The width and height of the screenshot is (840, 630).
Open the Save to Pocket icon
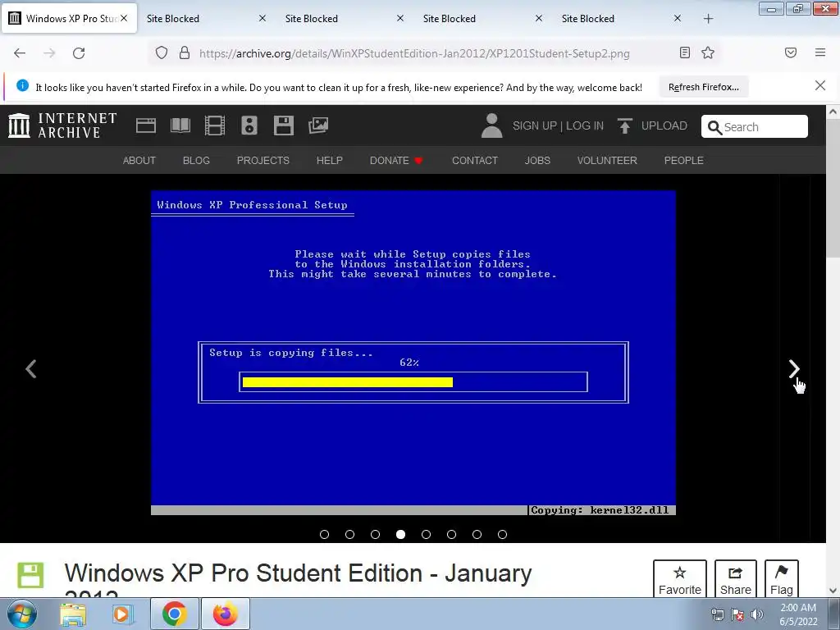point(790,52)
